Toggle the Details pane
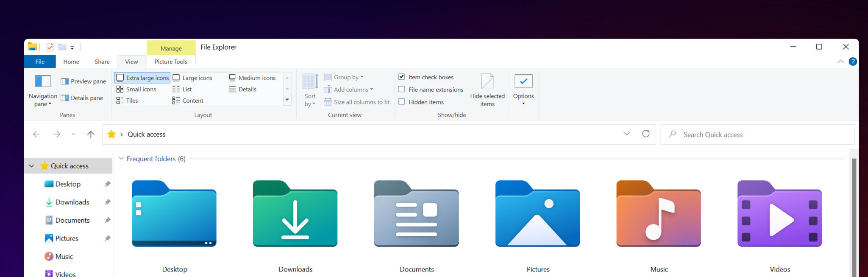The height and width of the screenshot is (277, 868). click(x=82, y=98)
